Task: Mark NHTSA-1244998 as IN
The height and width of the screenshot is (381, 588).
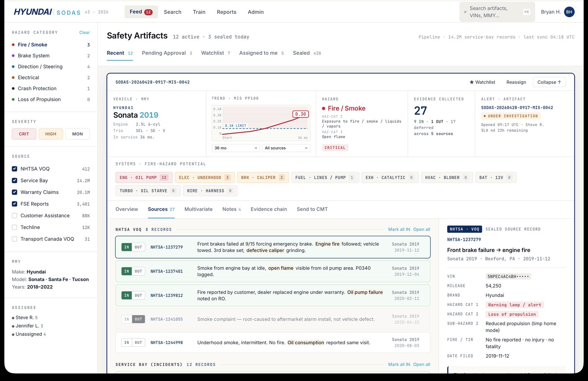Action: [126, 343]
